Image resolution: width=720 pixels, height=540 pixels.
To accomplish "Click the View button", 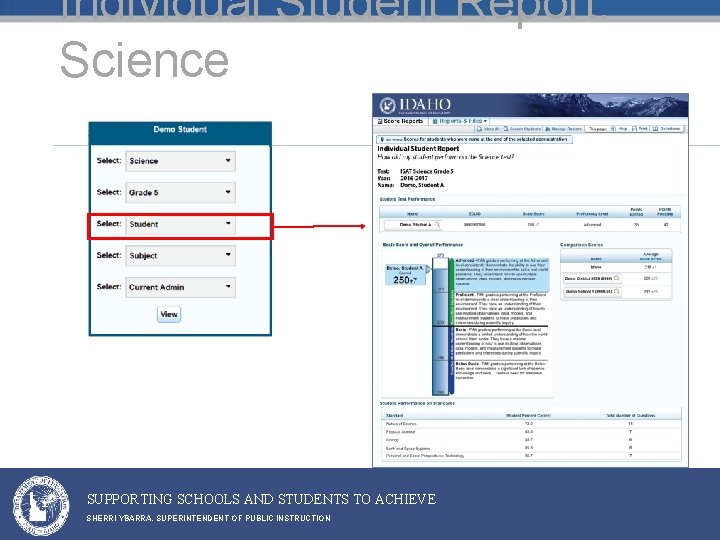I will point(169,314).
